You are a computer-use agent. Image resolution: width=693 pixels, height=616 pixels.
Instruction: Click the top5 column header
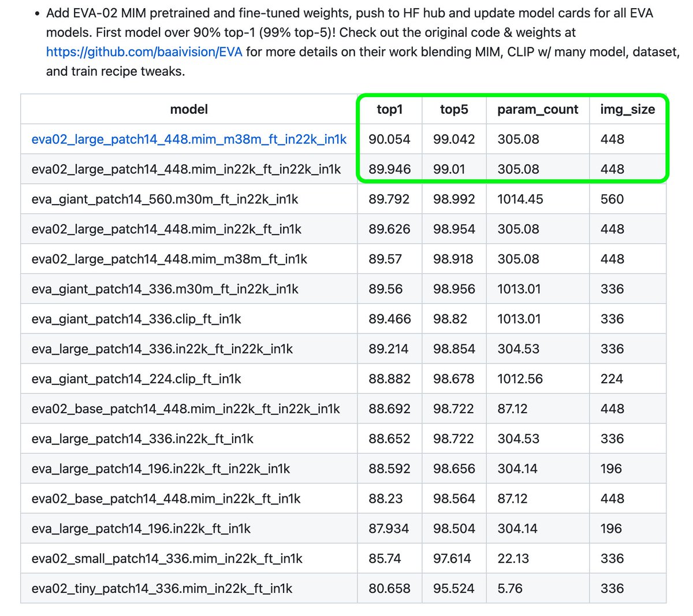click(454, 109)
